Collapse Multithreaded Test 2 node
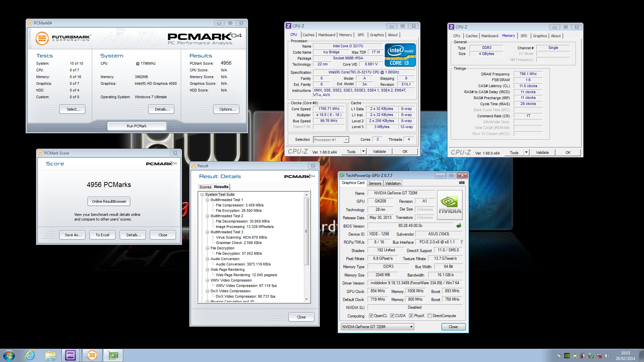 coord(207,216)
